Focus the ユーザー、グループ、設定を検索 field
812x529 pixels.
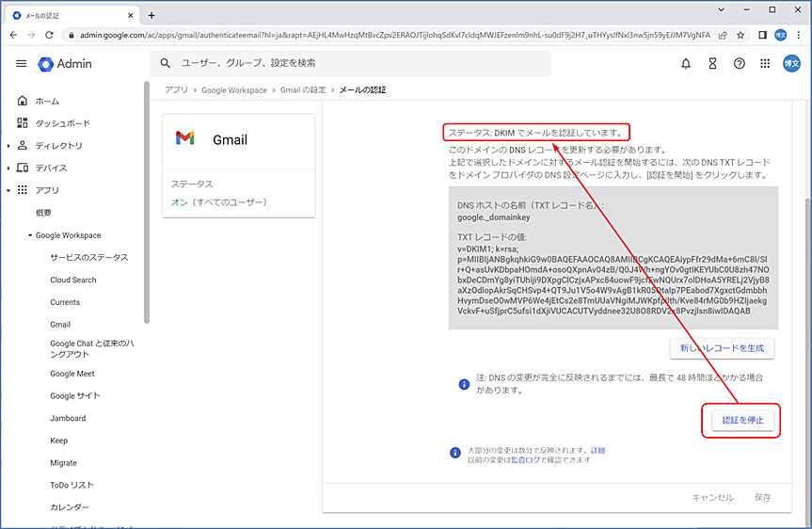coord(351,63)
